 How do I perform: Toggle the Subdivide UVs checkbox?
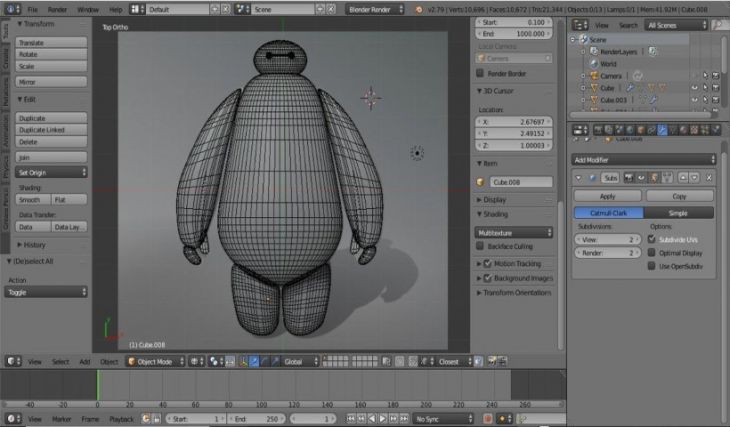[x=652, y=239]
